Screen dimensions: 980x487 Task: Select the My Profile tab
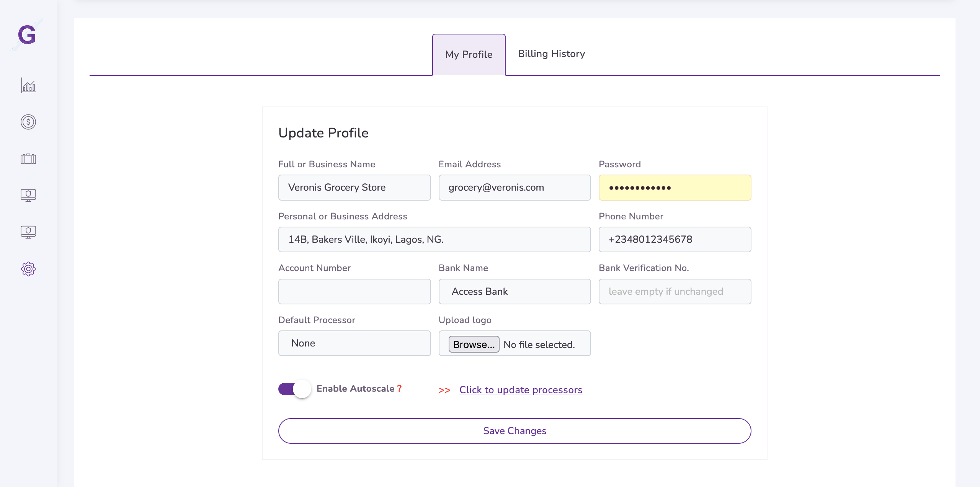(469, 55)
